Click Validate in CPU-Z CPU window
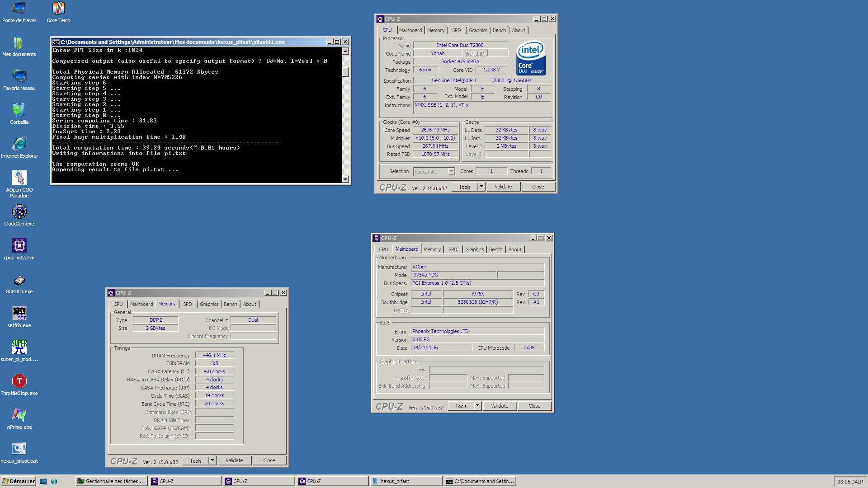Image resolution: width=868 pixels, height=488 pixels. point(503,187)
